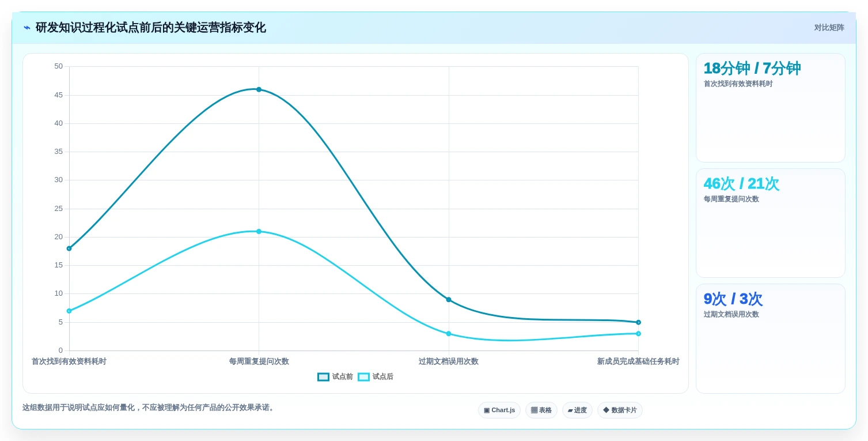The width and height of the screenshot is (868, 441).
Task: Toggle the 试点前 legend item
Action: [335, 377]
